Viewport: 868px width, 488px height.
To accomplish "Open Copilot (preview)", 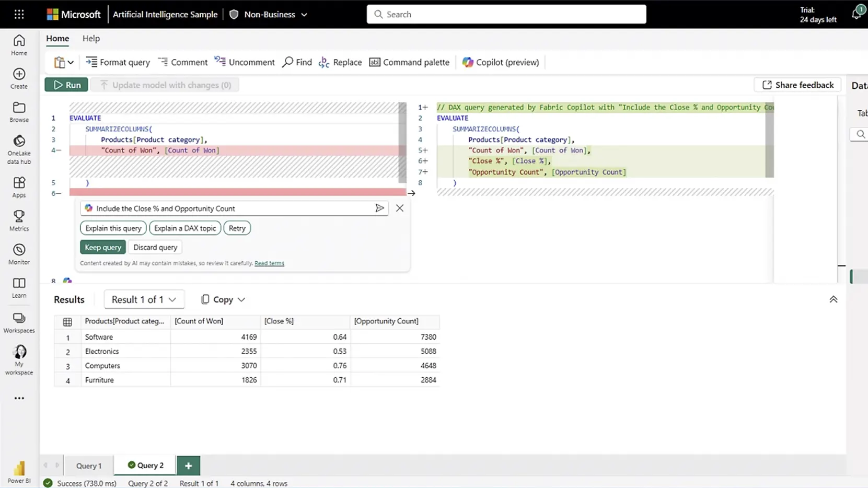I will pos(501,62).
